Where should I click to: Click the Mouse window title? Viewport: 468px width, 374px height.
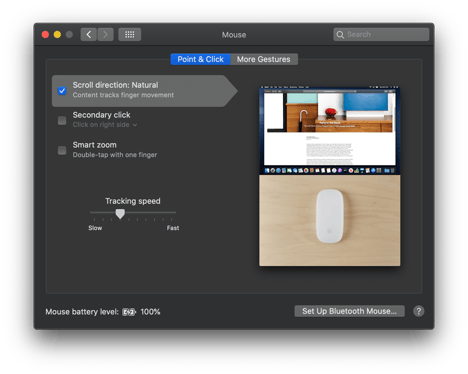pyautogui.click(x=234, y=35)
